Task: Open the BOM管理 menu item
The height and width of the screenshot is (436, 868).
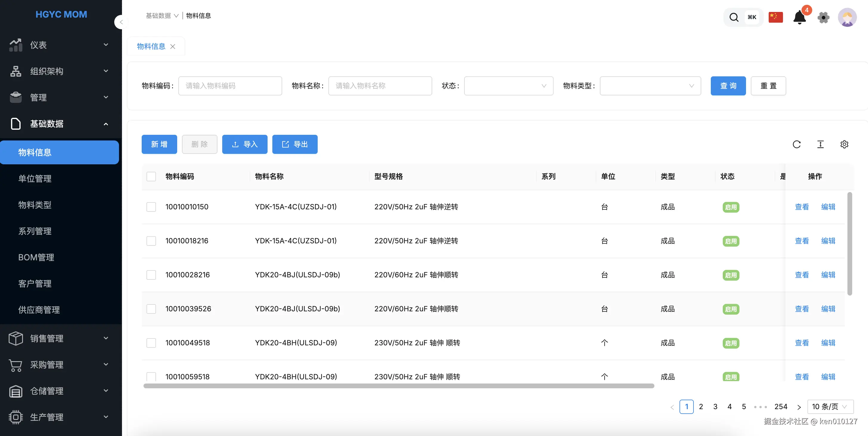Action: tap(36, 257)
